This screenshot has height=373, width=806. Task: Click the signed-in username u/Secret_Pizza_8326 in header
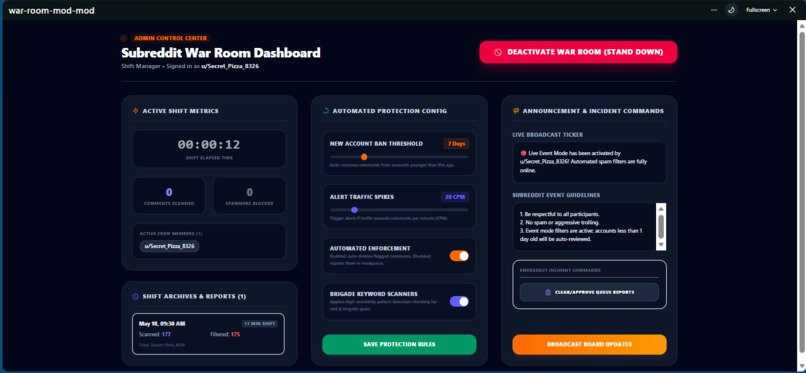tap(230, 66)
